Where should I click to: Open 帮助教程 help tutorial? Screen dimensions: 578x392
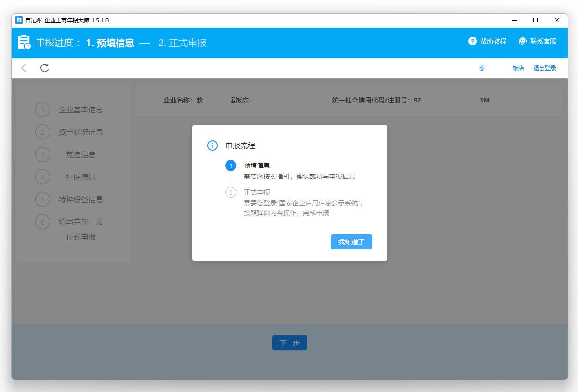coord(493,41)
